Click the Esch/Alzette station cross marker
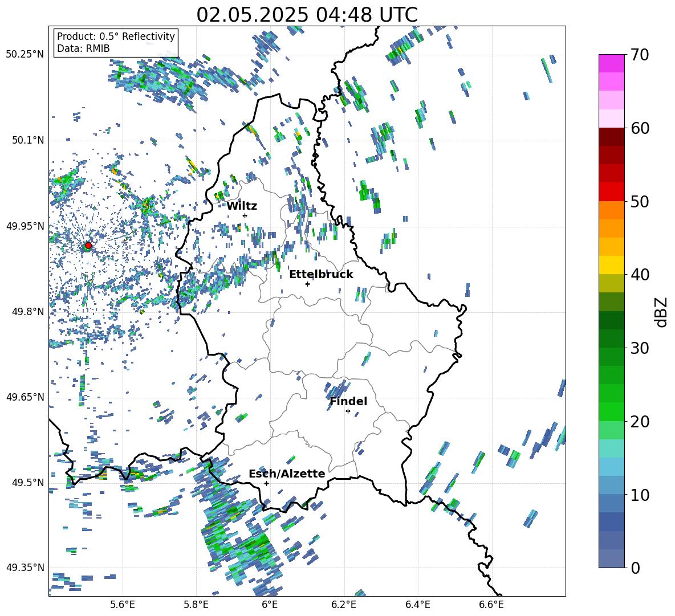 click(266, 483)
